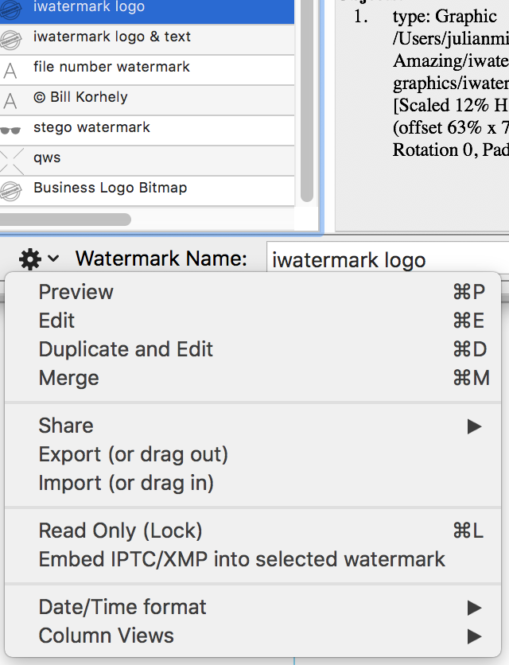Select 'iwatermark logo & text' in list
Viewport: 509px width, 665px height.
tap(147, 39)
